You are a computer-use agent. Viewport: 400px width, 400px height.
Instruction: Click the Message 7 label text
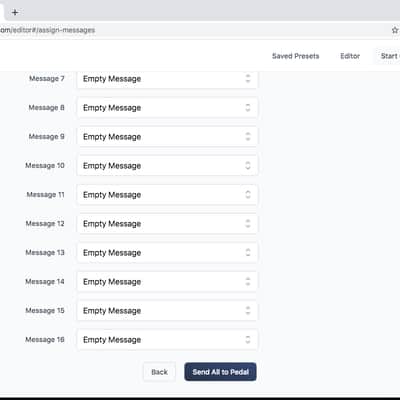[47, 79]
